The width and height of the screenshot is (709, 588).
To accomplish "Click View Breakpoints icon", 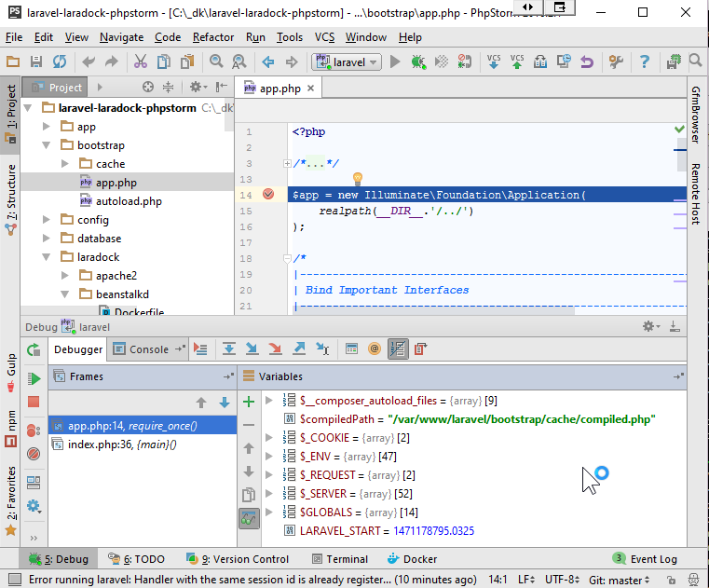I will click(34, 431).
